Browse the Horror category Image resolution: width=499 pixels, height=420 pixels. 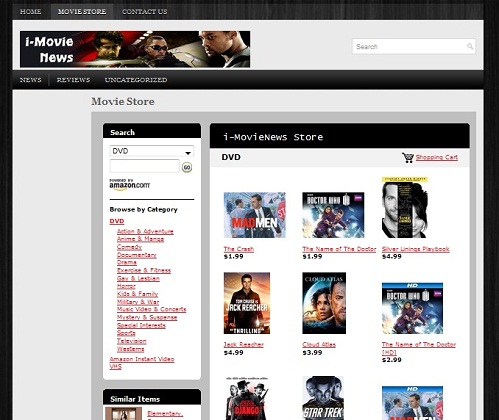coord(126,286)
